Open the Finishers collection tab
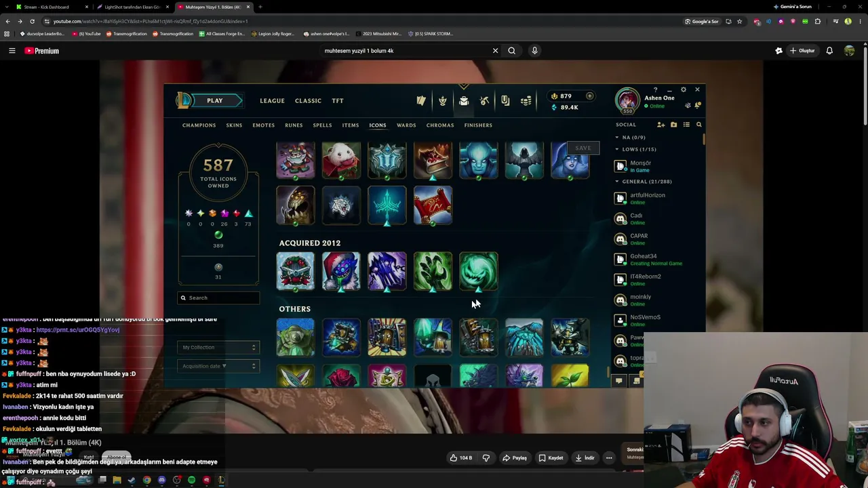The image size is (868, 488). pyautogui.click(x=478, y=125)
